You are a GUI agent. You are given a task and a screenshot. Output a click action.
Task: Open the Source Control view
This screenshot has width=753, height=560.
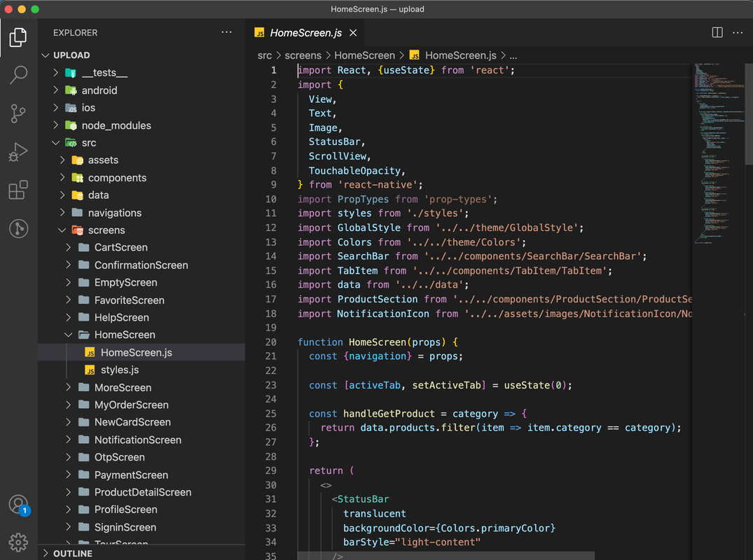pos(18,113)
